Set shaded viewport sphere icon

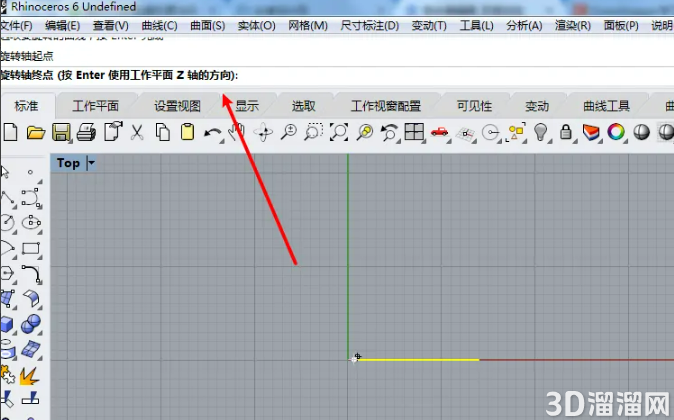(641, 132)
